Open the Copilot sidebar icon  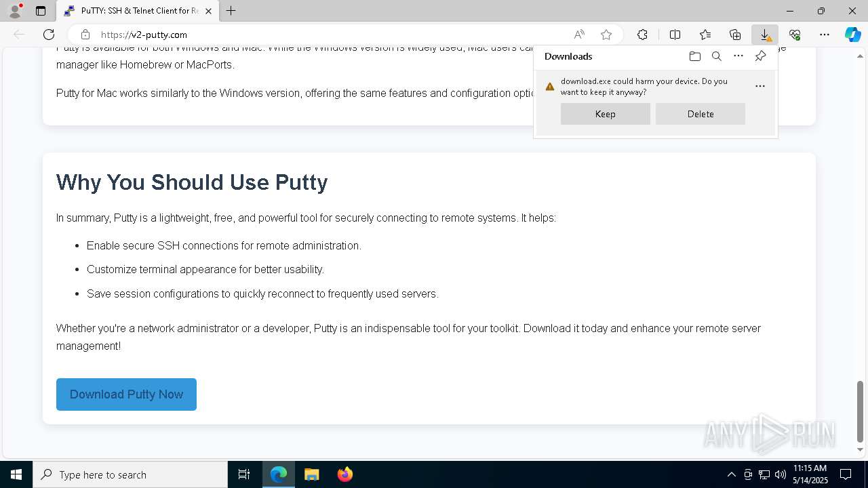coord(853,35)
